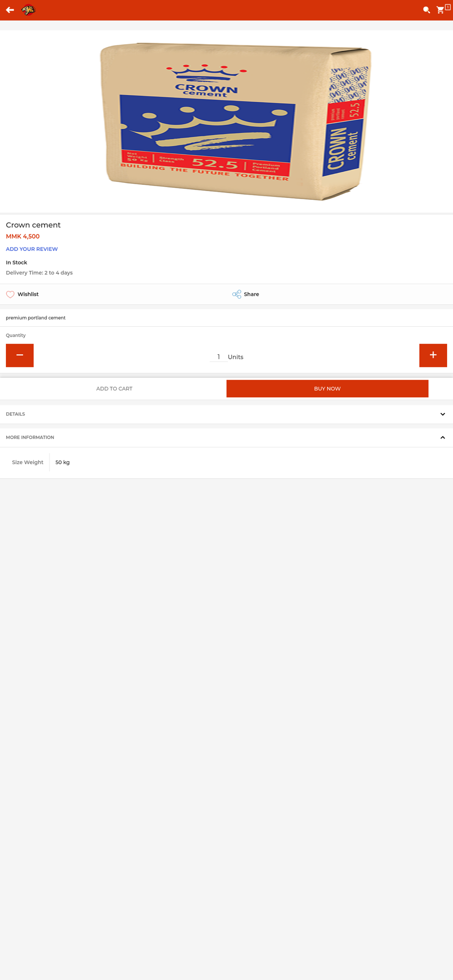Tap the cart item count badge
The image size is (453, 980).
[x=448, y=7]
